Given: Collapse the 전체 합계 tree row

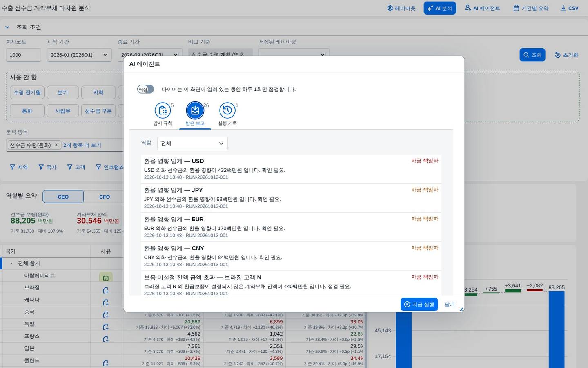Looking at the screenshot, I should click(11, 263).
